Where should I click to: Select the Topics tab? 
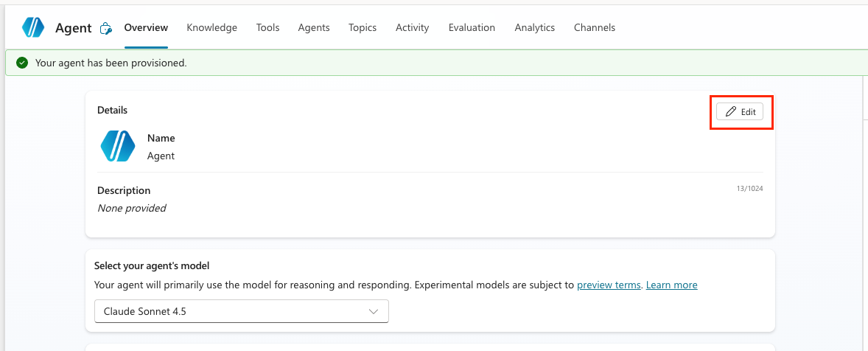pos(363,27)
